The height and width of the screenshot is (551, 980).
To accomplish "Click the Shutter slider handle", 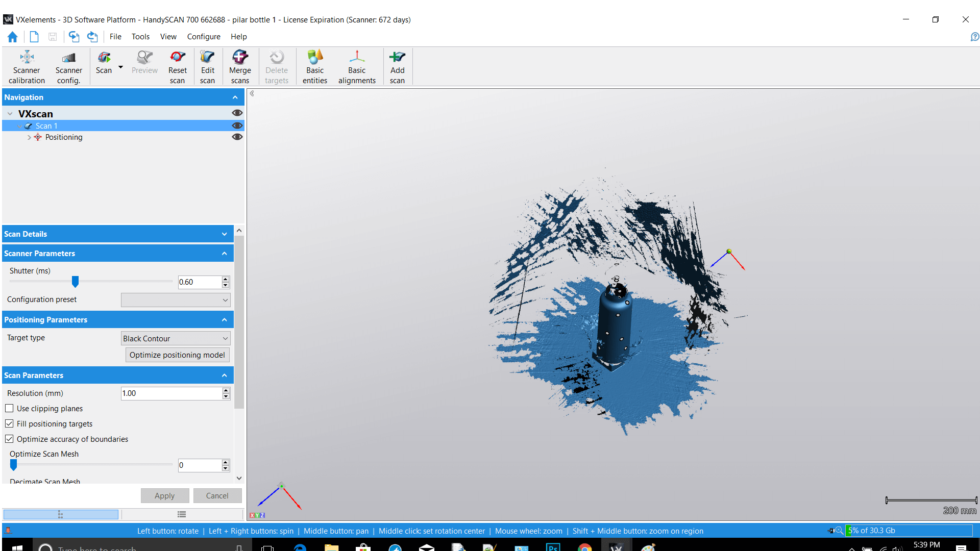I will 75,282.
